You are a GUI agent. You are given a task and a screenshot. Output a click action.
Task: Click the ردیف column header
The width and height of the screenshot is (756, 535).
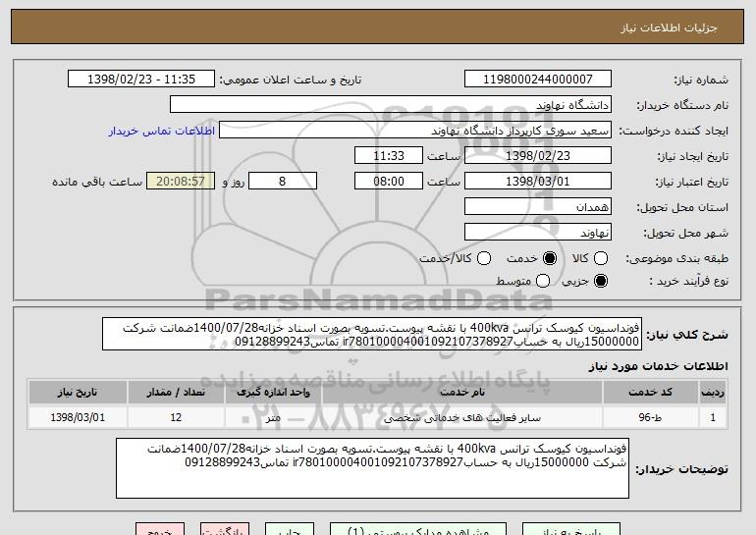(x=713, y=392)
